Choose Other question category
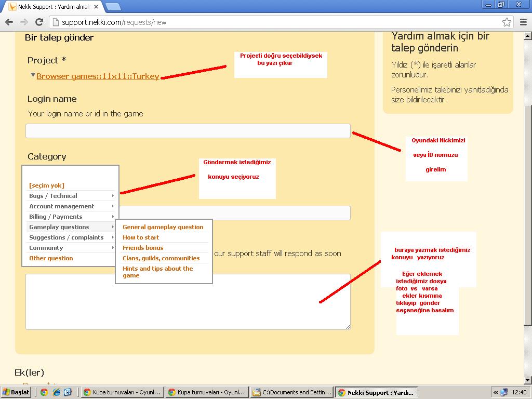This screenshot has height=399, width=532. [x=51, y=258]
